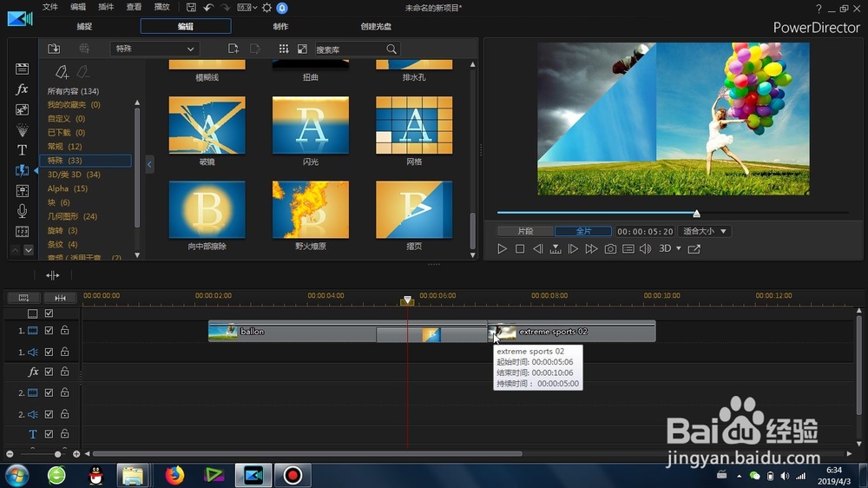Click sidebar collapse-up arrow below rooms
Screen dimensions: 868x488
click(16, 250)
